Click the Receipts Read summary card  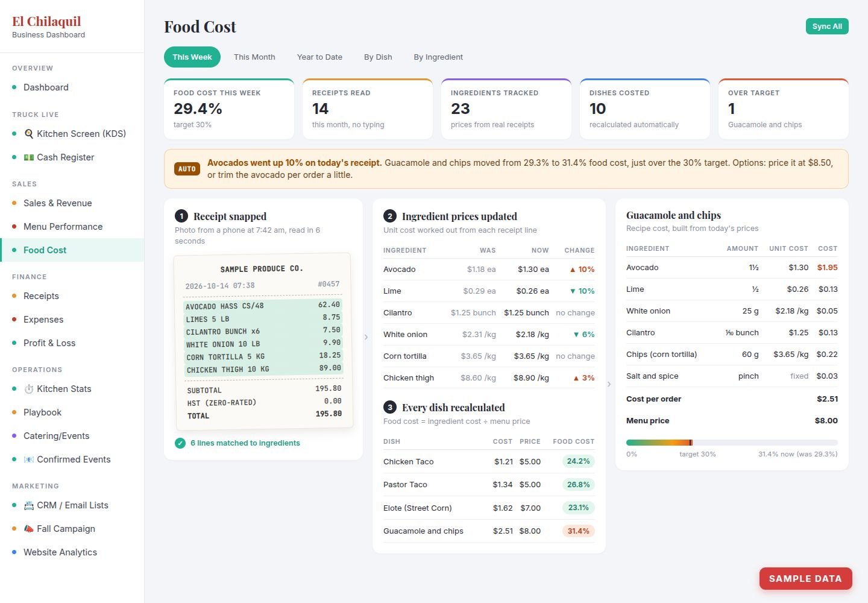pos(368,109)
